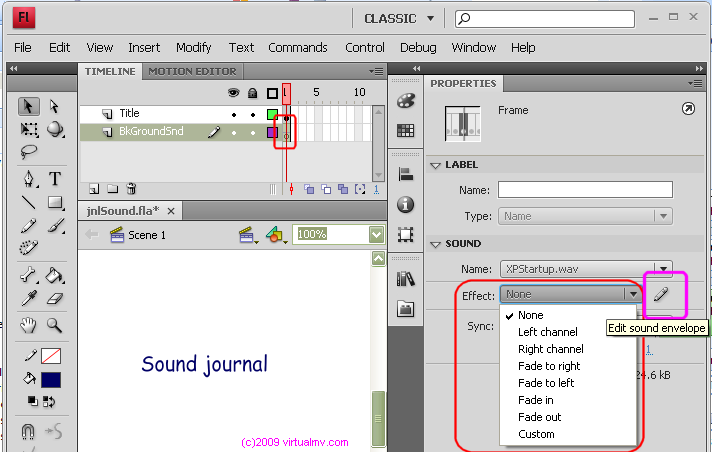Pick the Pencil tool
Image resolution: width=712 pixels, height=452 pixels.
(29, 226)
